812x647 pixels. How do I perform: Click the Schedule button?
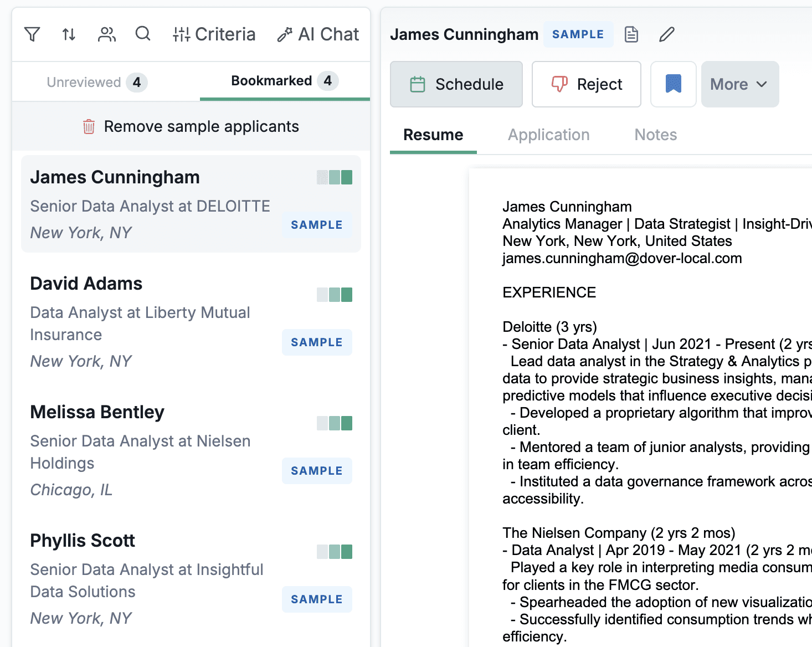(456, 84)
